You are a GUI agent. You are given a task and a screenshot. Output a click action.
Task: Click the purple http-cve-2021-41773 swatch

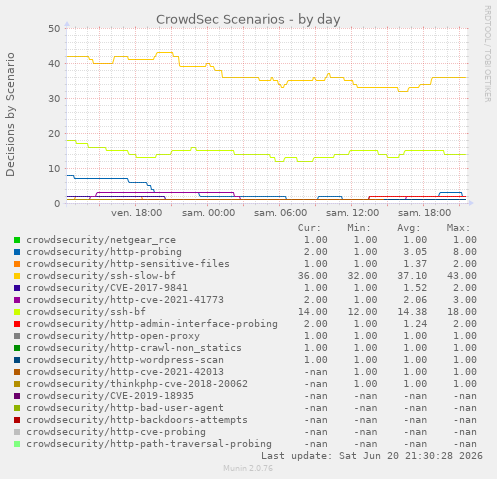point(17,300)
